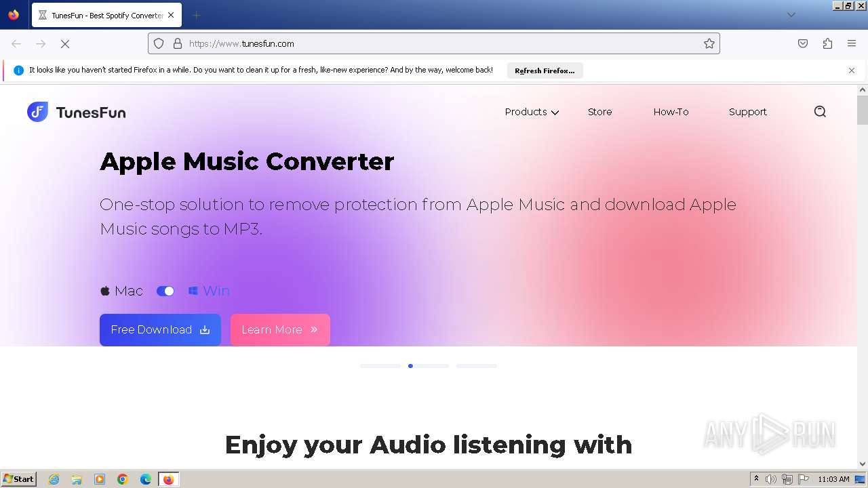Select the first carousel slide indicator
The height and width of the screenshot is (488, 868).
pyautogui.click(x=380, y=366)
